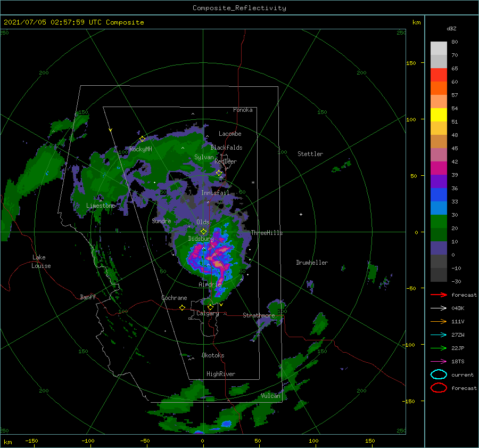The image size is (479, 448).
Task: Click the white plus marker west of Drumheller
Action: pyautogui.click(x=301, y=214)
